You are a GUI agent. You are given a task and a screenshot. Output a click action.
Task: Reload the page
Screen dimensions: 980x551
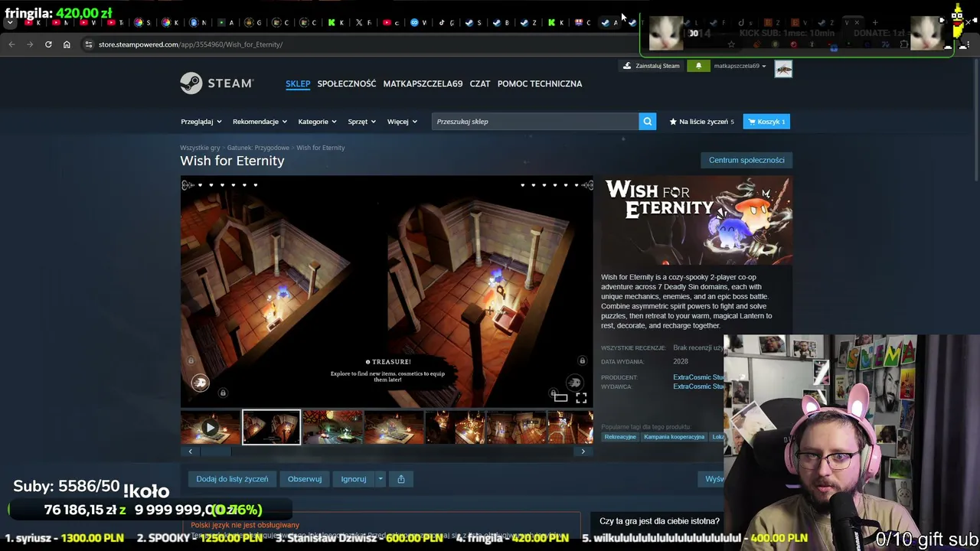[x=48, y=44]
